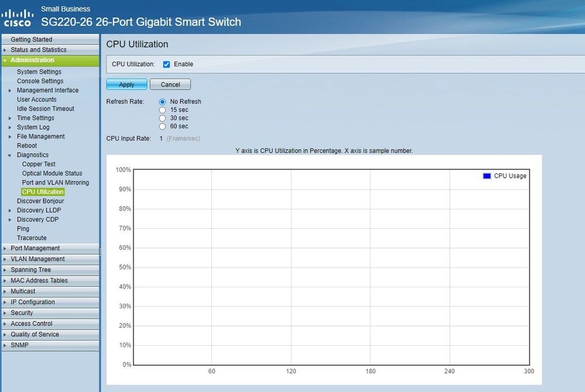
Task: Open the Security menu
Action: click(x=50, y=313)
